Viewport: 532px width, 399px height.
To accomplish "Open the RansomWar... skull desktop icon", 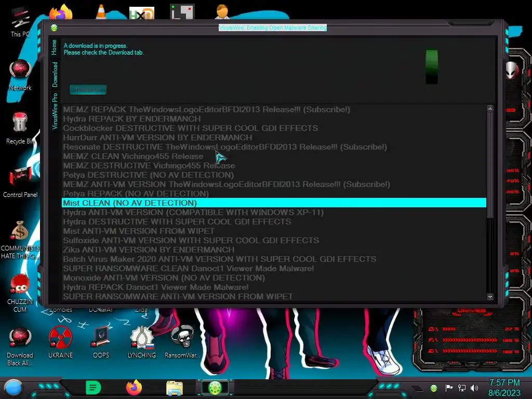I will [x=182, y=343].
